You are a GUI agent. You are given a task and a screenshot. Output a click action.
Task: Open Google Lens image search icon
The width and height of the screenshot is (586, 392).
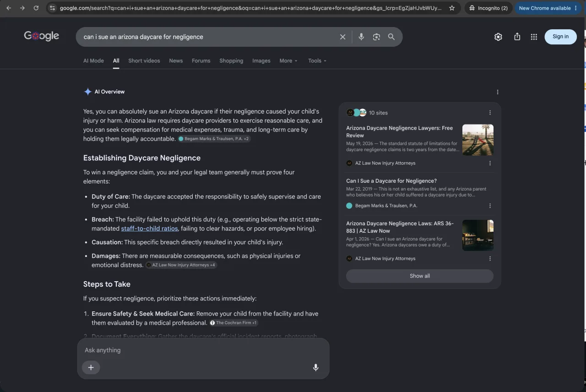click(376, 37)
